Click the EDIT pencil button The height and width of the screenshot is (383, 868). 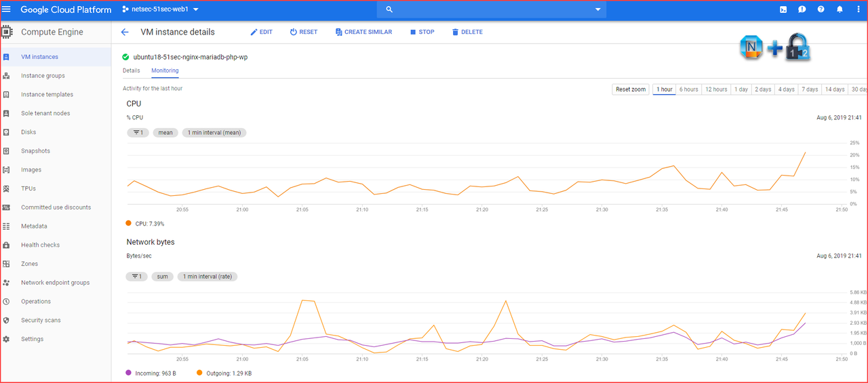[261, 32]
